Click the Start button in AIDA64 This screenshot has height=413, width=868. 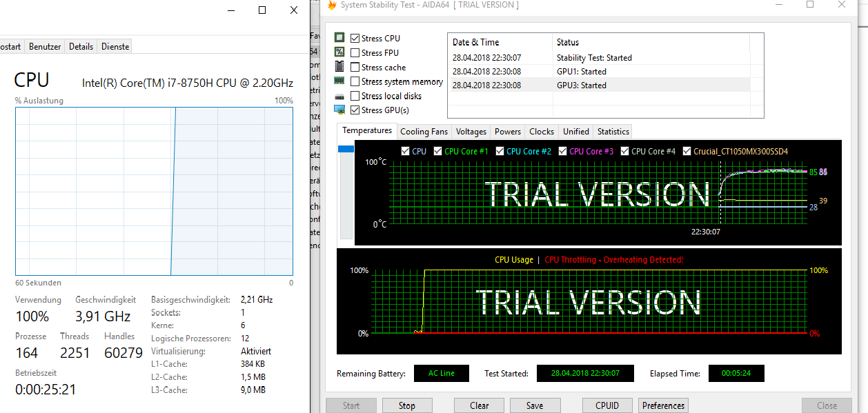point(351,405)
